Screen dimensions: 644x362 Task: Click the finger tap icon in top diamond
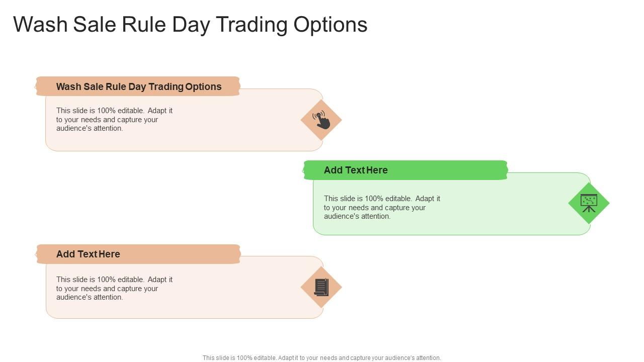[x=321, y=120]
